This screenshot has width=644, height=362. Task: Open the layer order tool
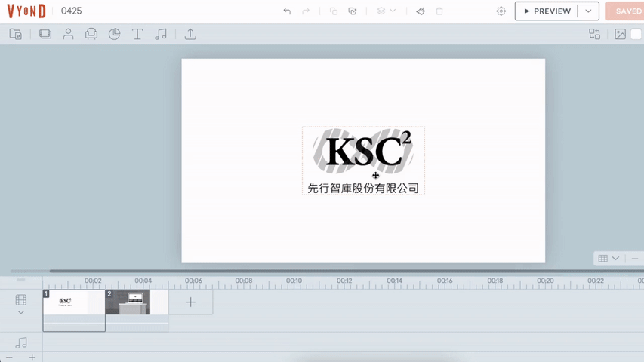[381, 11]
